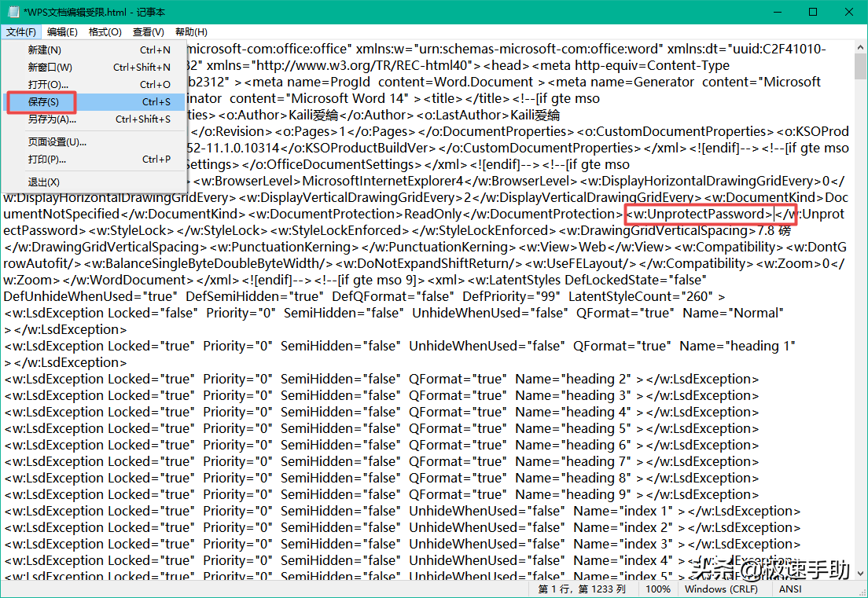The image size is (868, 598).
Task: Open the 格式(O) menu
Action: tap(105, 32)
